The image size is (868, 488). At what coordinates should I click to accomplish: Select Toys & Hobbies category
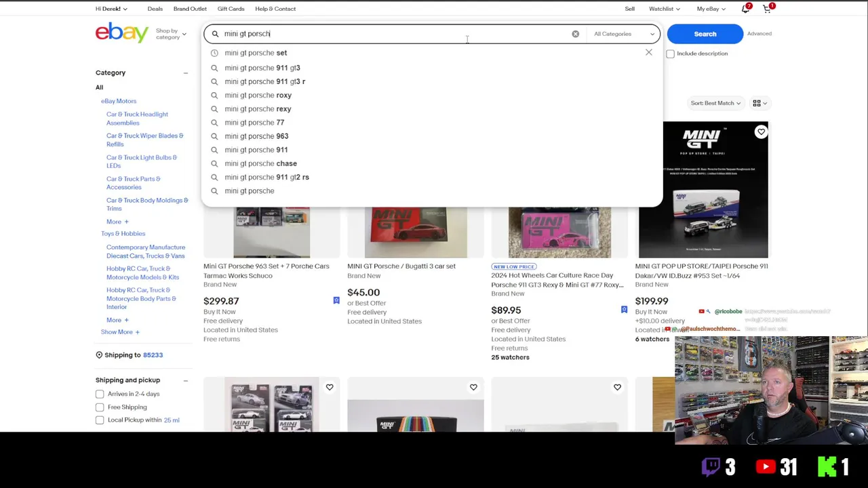(123, 233)
